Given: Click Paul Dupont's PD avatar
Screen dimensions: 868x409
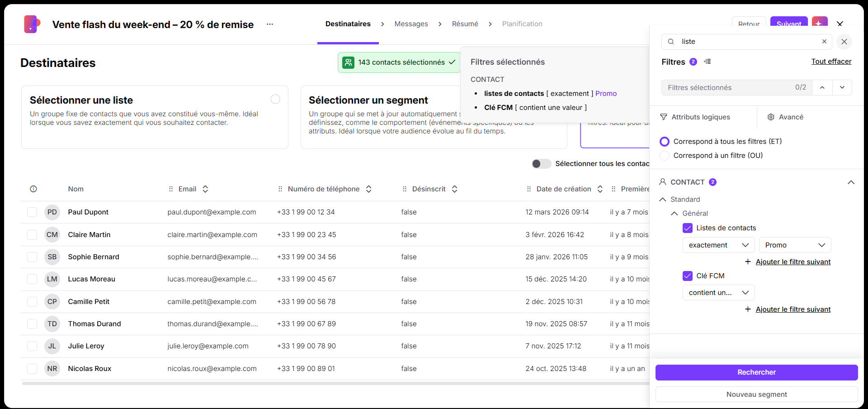Looking at the screenshot, I should coord(52,212).
